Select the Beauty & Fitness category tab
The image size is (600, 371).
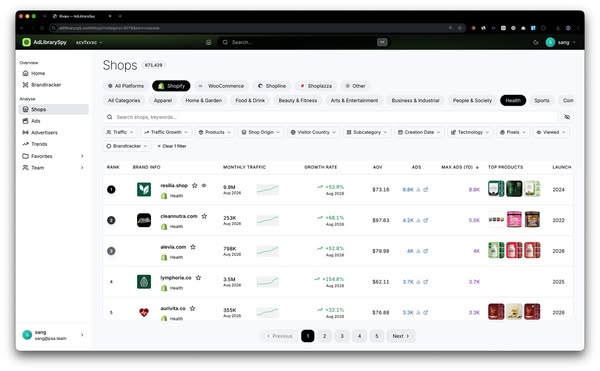pos(298,100)
